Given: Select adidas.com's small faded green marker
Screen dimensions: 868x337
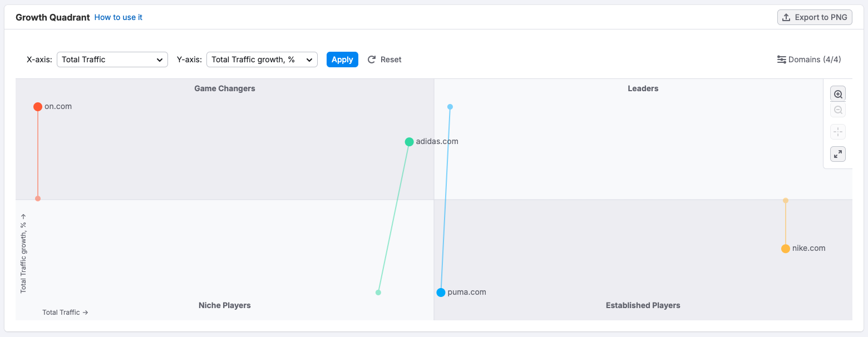Looking at the screenshot, I should tap(378, 293).
